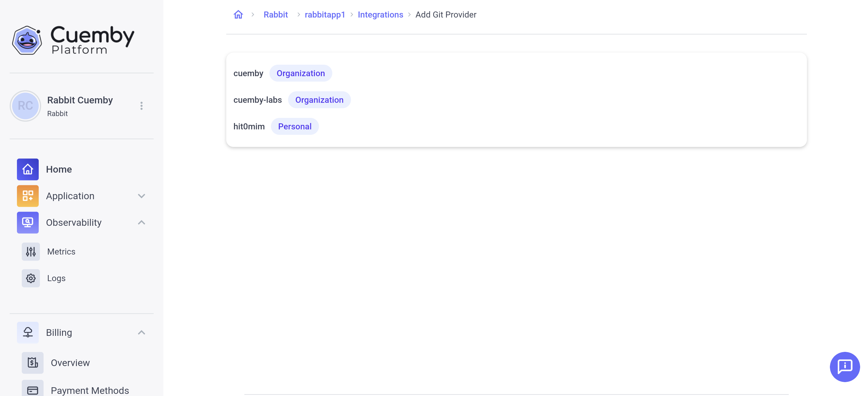Click the home icon in the breadcrumb

[x=238, y=15]
